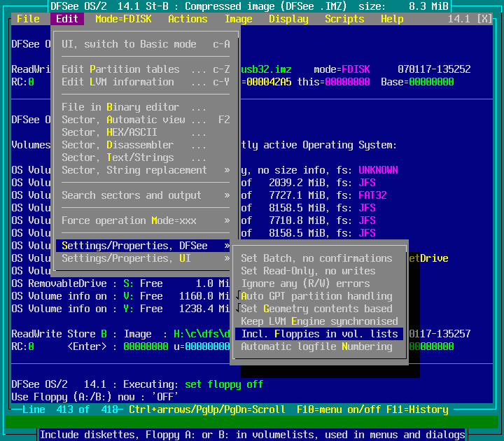This screenshot has width=504, height=441.
Task: Choose Edit LVM information
Action: (x=146, y=82)
